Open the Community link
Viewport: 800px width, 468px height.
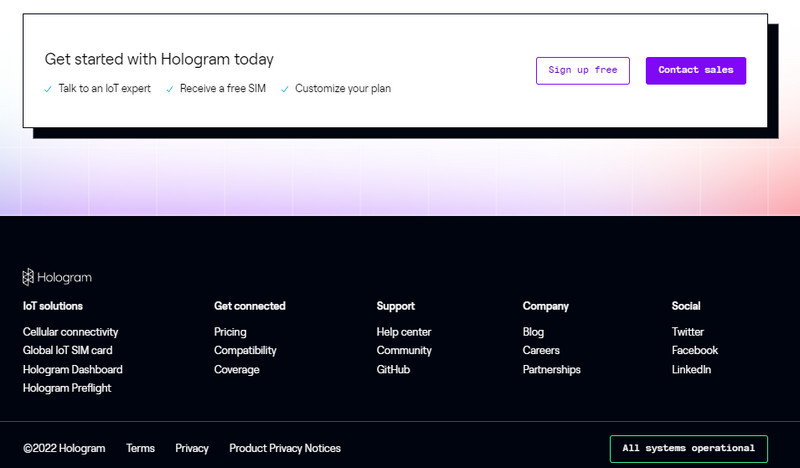pyautogui.click(x=404, y=350)
